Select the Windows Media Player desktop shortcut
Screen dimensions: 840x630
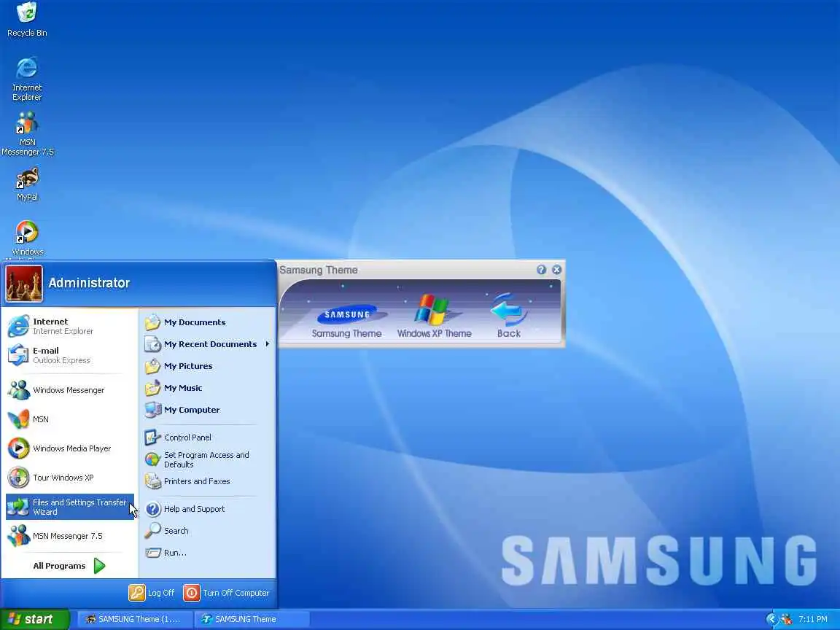point(27,239)
